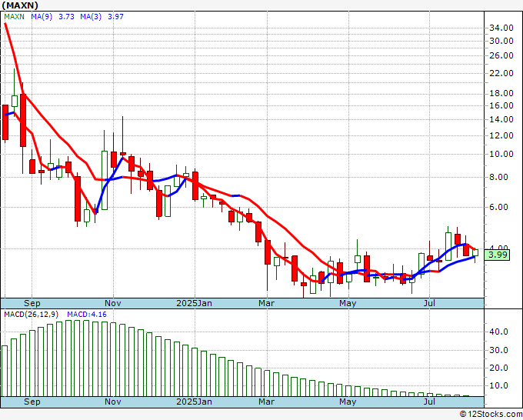Click the 3.73 MA(9) value
523x420 pixels.
click(x=66, y=17)
